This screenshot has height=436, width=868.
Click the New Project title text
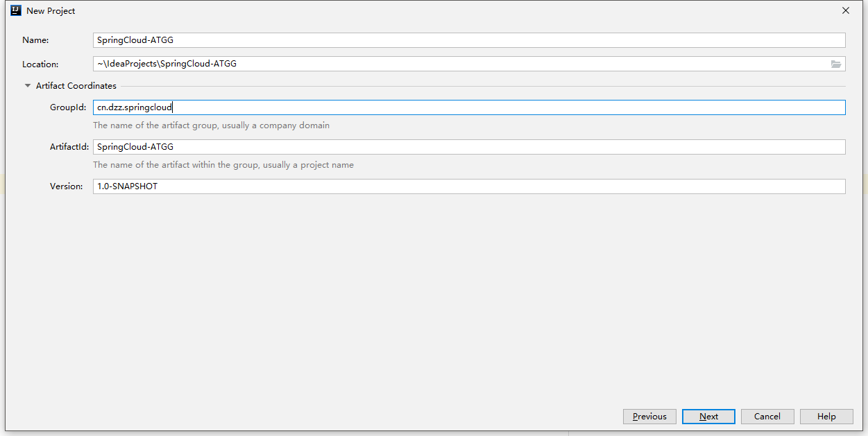(x=51, y=11)
